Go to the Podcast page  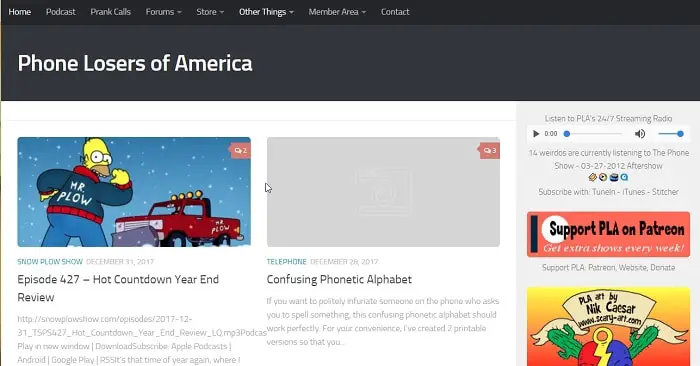tap(61, 12)
